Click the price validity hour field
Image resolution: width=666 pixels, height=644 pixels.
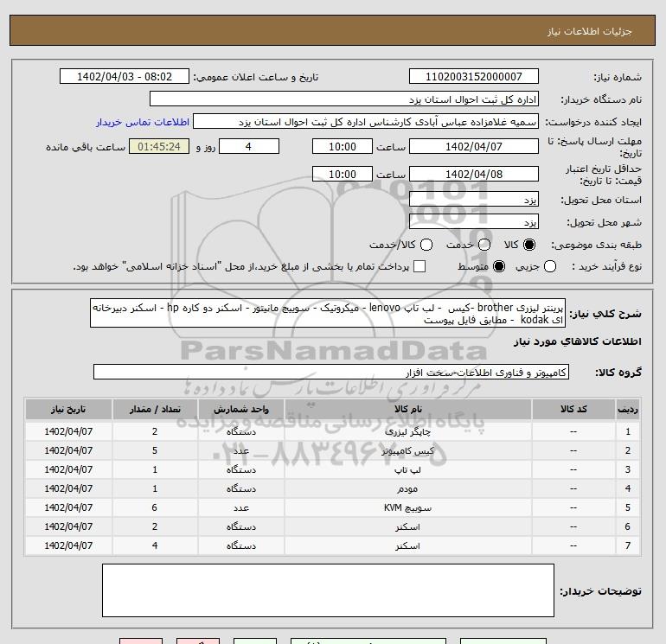[343, 174]
